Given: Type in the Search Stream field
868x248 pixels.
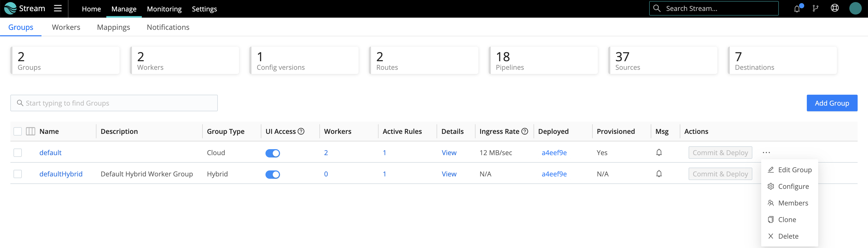Looking at the screenshot, I should click(714, 8).
